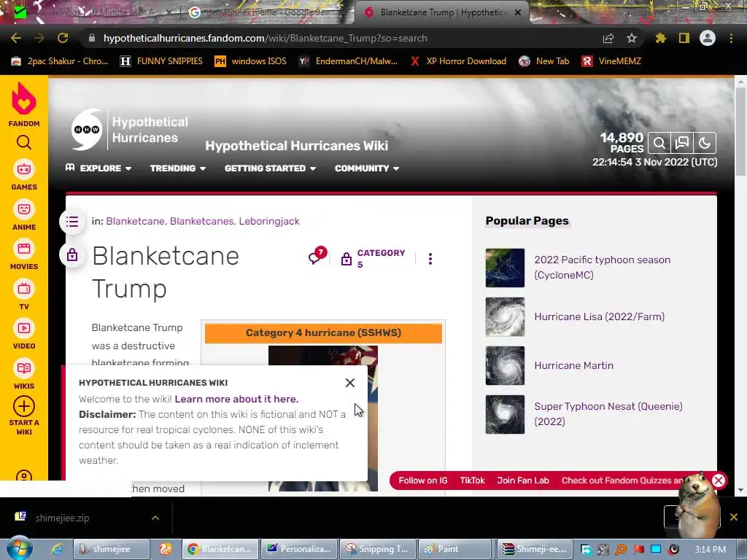Click the Follow on IG button
The width and height of the screenshot is (747, 560).
point(423,481)
